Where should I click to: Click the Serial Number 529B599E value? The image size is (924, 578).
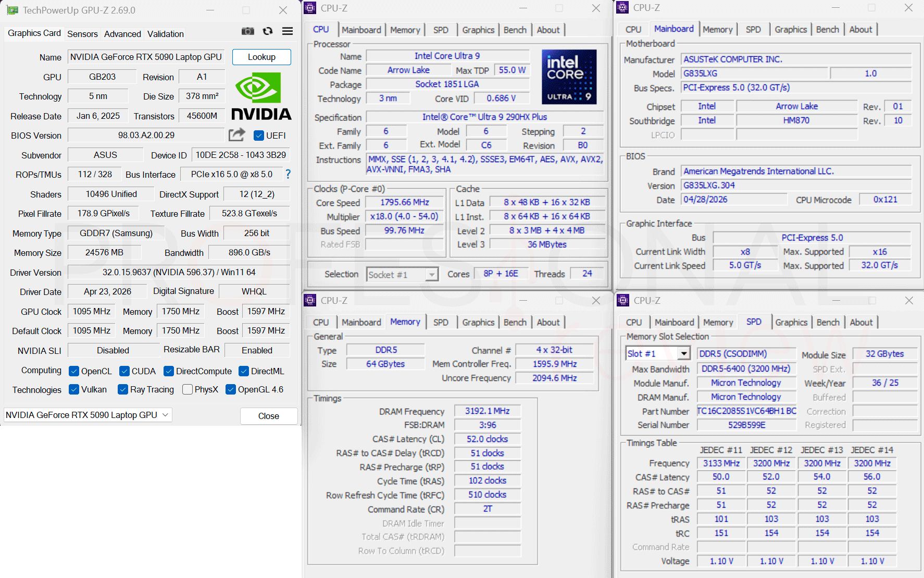[746, 425]
